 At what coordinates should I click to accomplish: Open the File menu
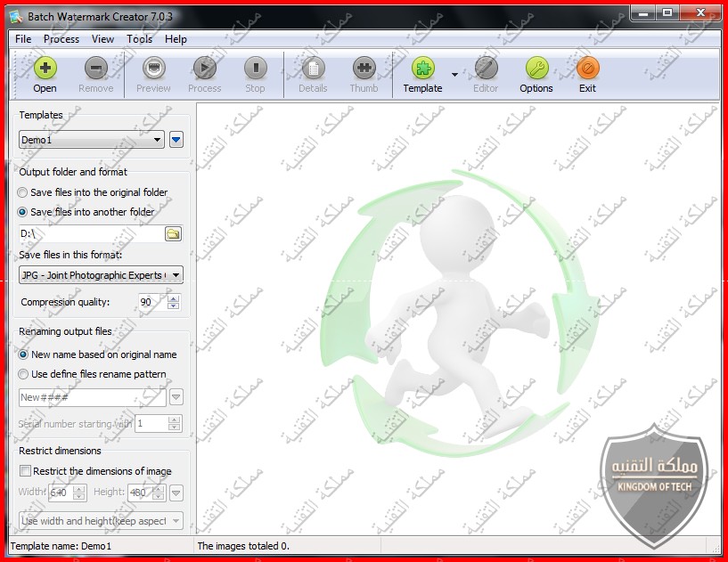click(23, 39)
